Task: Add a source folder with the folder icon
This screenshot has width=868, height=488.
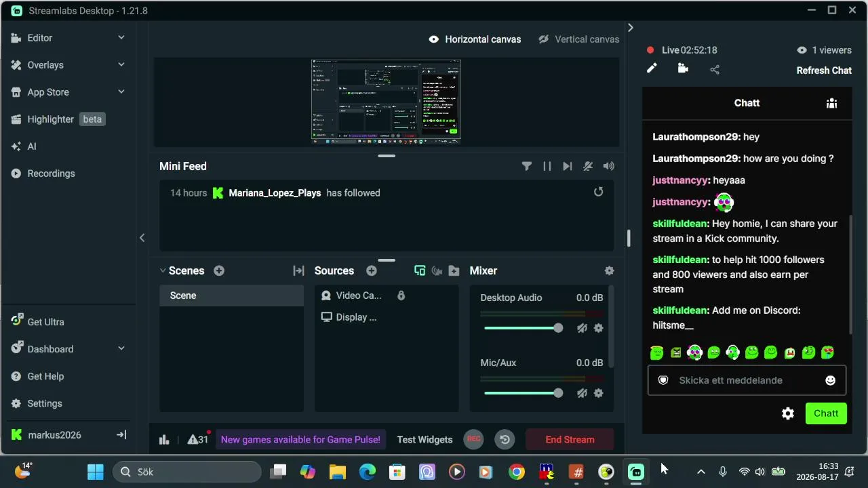Action: [454, 270]
